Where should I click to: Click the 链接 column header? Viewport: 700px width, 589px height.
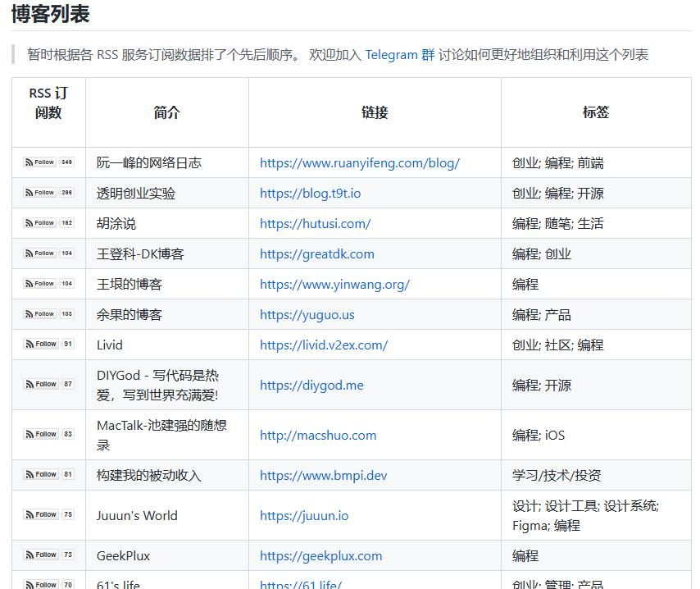[375, 112]
